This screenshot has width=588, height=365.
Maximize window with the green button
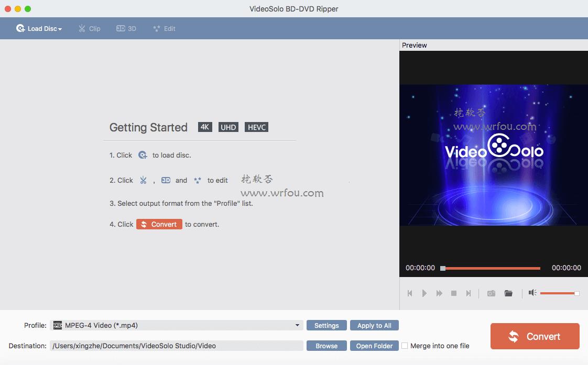click(x=28, y=8)
